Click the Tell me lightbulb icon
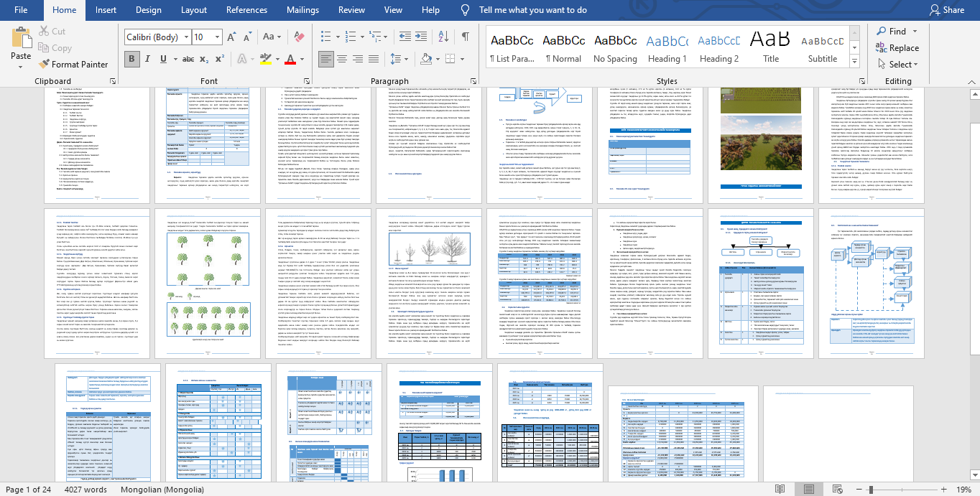This screenshot has width=980, height=496. [x=466, y=10]
